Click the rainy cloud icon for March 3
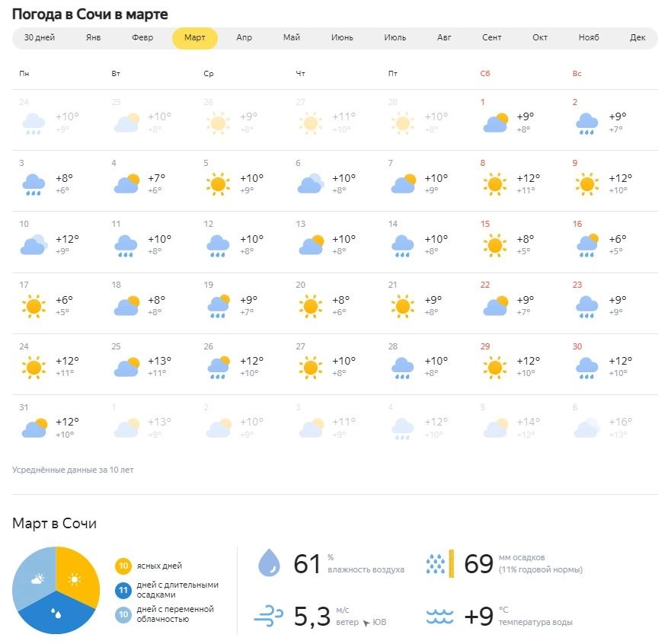This screenshot has width=671, height=644. click(34, 183)
